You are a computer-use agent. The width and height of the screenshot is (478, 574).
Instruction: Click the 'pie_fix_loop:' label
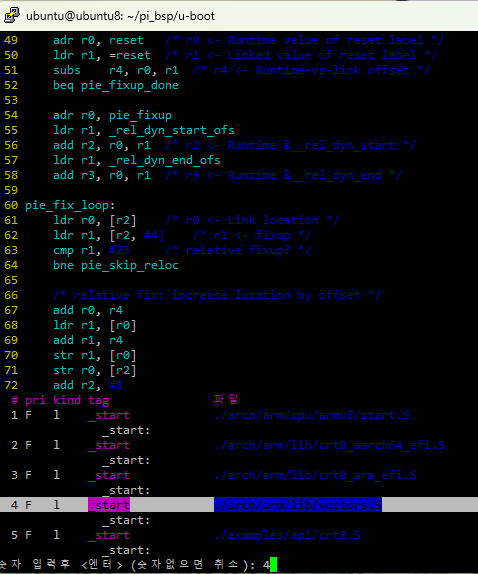(x=70, y=205)
